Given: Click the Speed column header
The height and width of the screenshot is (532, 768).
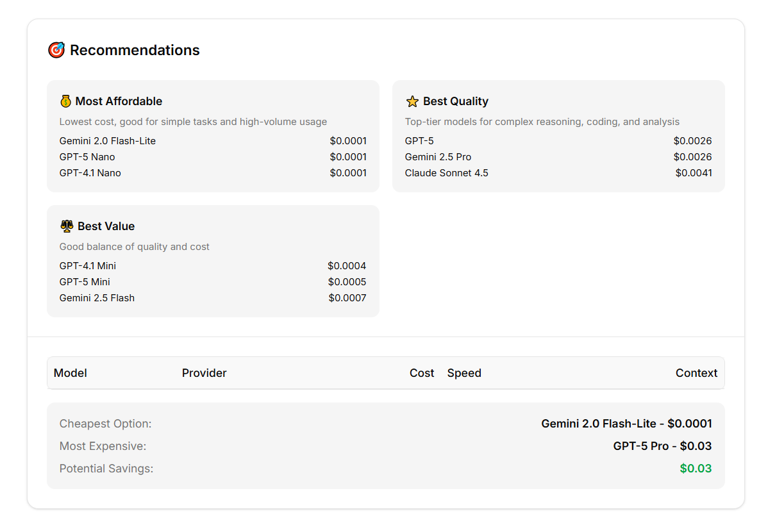Looking at the screenshot, I should tap(464, 372).
